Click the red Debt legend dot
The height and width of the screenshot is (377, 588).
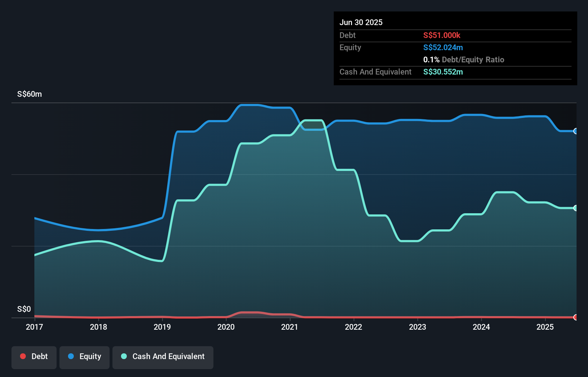click(23, 357)
